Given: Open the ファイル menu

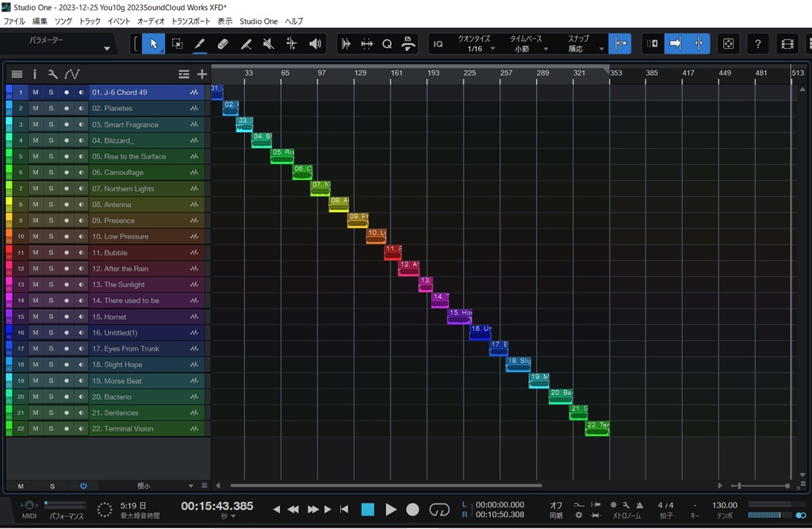Looking at the screenshot, I should point(13,21).
